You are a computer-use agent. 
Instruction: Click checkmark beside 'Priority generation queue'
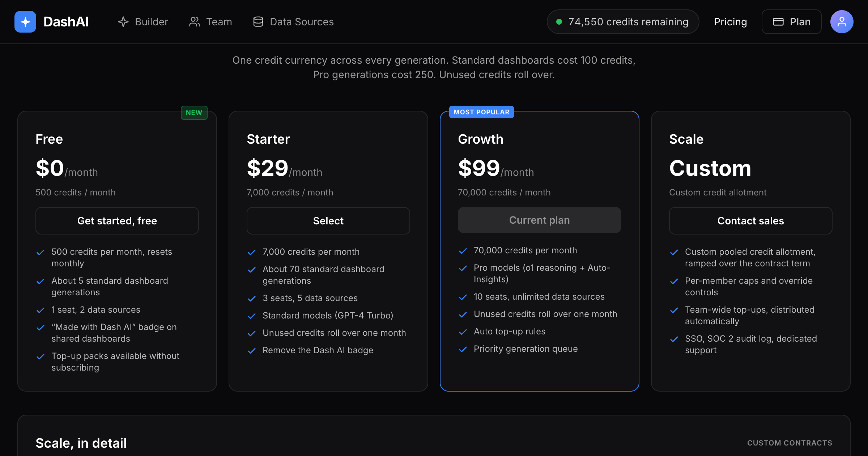point(463,349)
